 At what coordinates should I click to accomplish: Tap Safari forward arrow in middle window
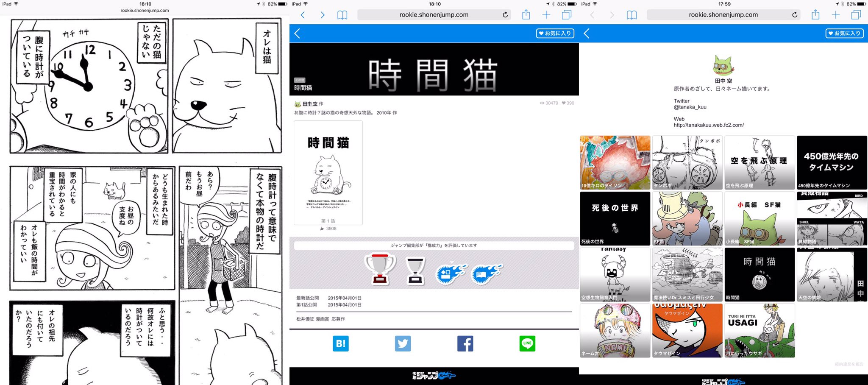click(x=323, y=15)
